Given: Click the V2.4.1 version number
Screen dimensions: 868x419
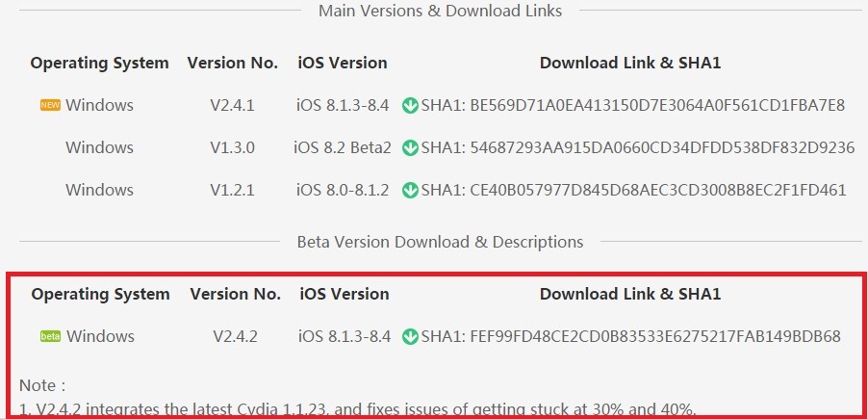Looking at the screenshot, I should tap(232, 105).
